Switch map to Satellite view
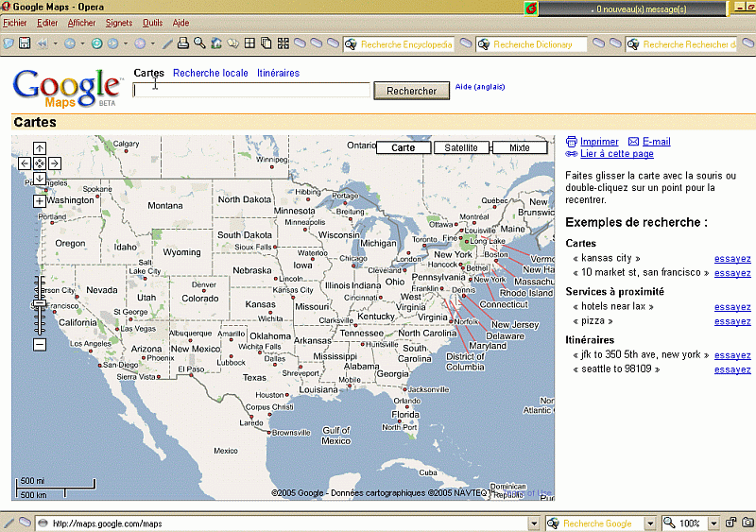 pos(461,147)
